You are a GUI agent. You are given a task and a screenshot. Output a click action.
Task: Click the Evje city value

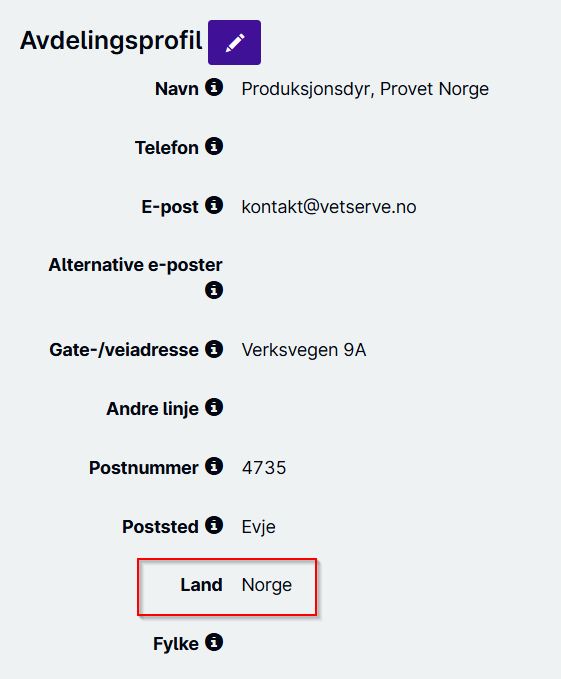[x=258, y=527]
